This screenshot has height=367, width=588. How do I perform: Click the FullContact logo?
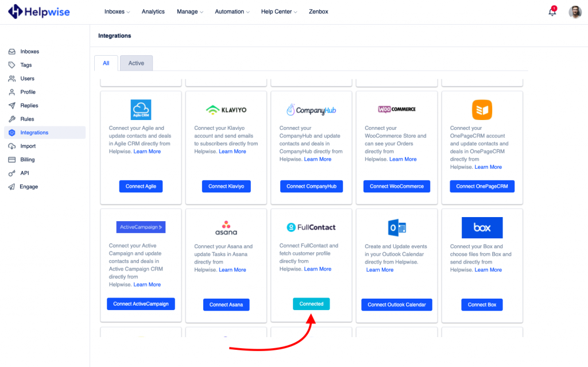coord(311,227)
